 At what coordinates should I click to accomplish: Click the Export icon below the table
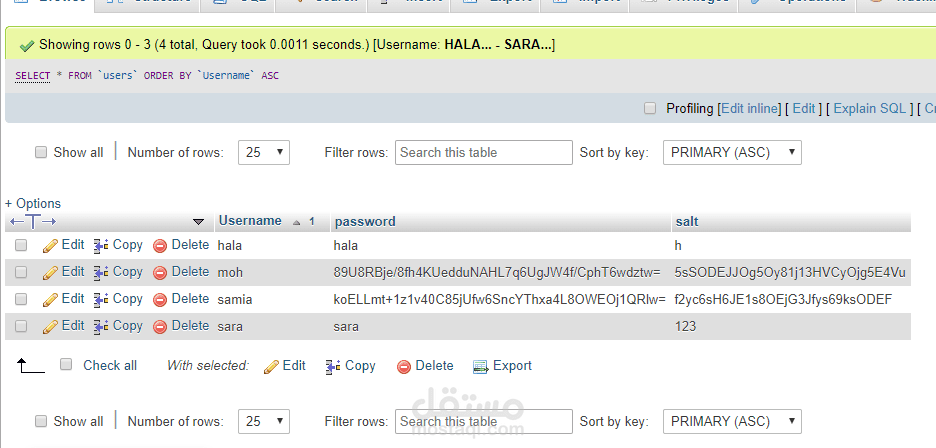(480, 366)
